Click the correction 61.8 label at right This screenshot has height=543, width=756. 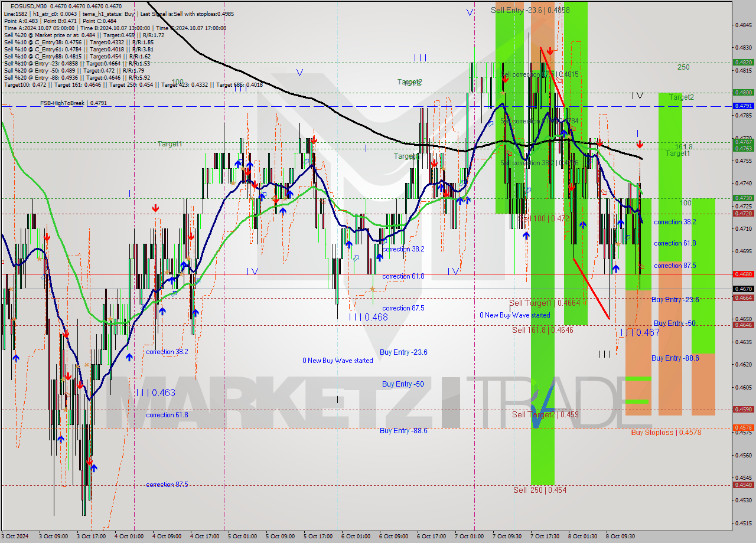pyautogui.click(x=674, y=243)
